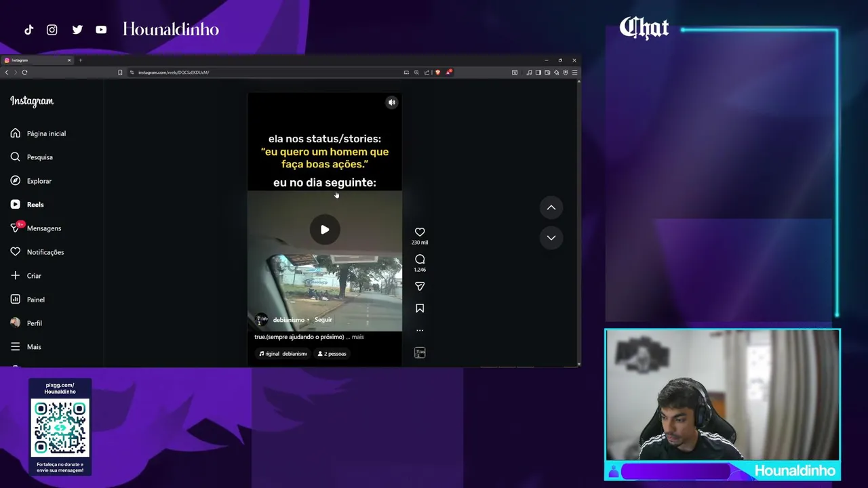
Task: Toggle browser sidebar panel icon
Action: click(538, 73)
